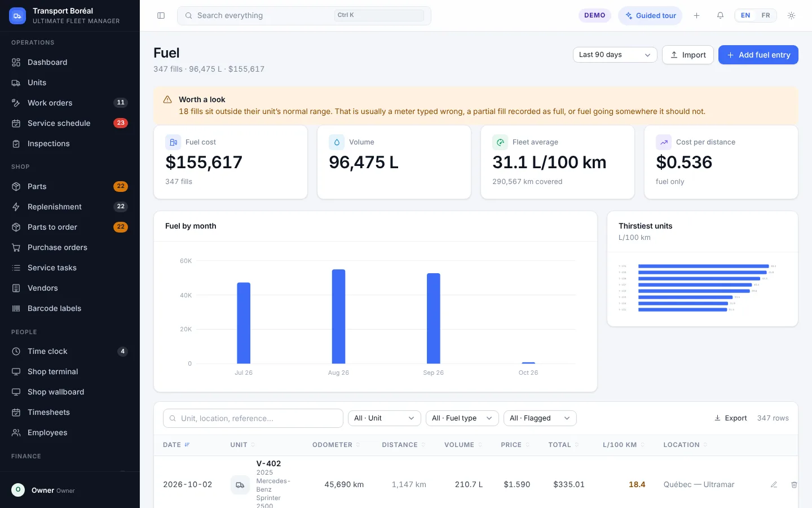Open the All · Fuel type dropdown
The height and width of the screenshot is (508, 812).
(x=462, y=418)
